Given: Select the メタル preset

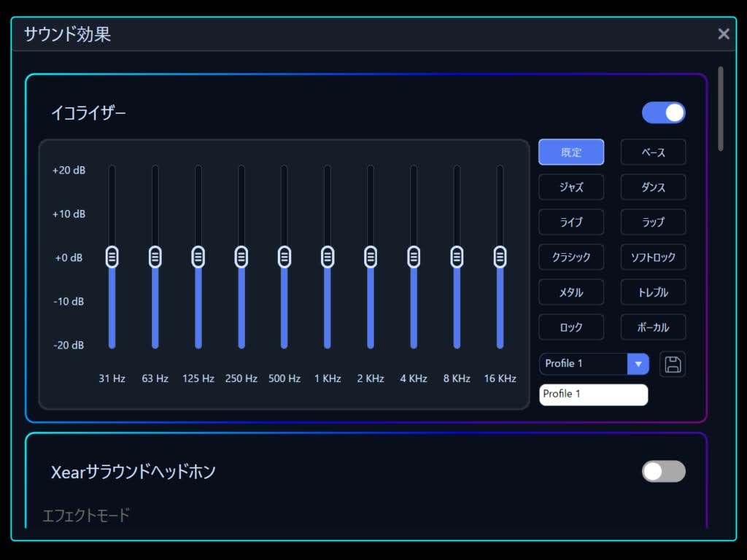Looking at the screenshot, I should (571, 292).
